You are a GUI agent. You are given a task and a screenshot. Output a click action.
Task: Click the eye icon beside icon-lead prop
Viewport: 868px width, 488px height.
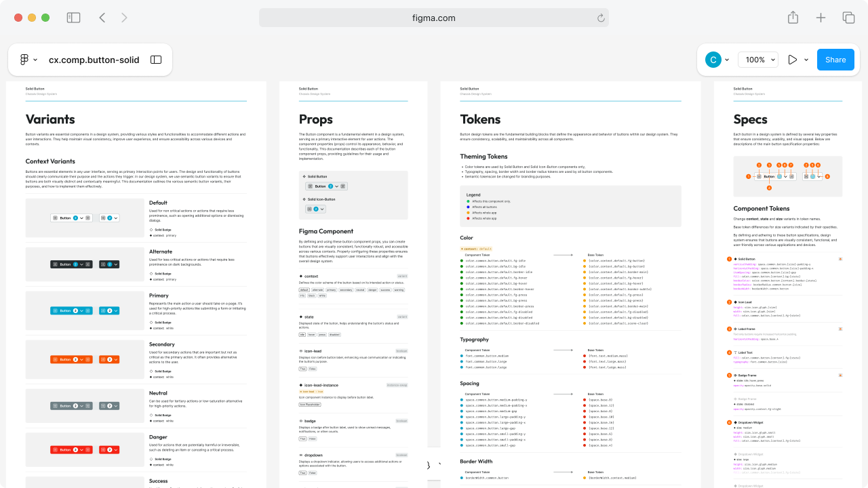click(301, 351)
